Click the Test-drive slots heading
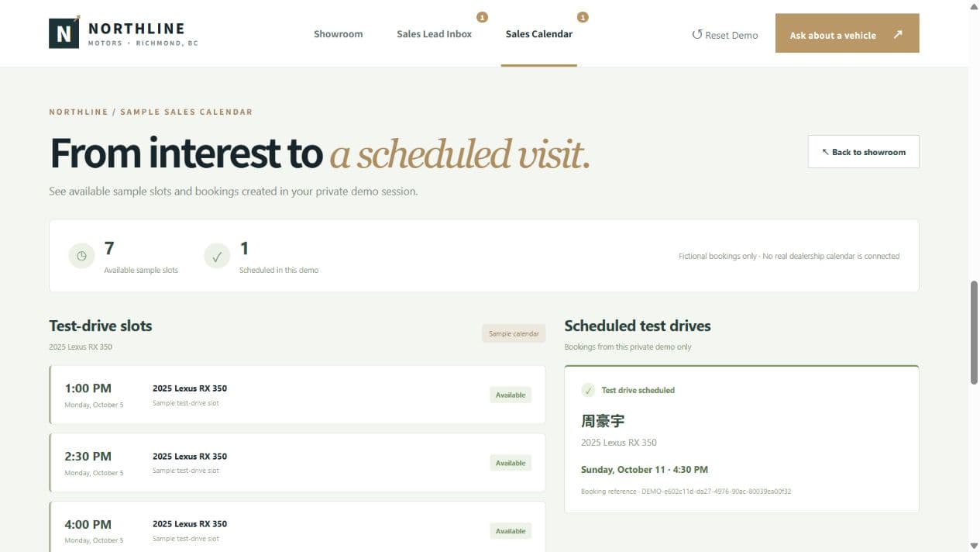 [x=101, y=326]
